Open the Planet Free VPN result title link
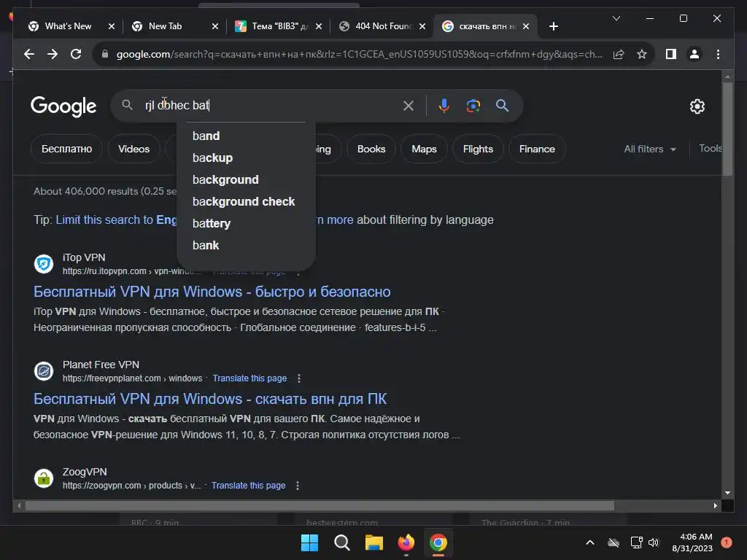Image resolution: width=747 pixels, height=560 pixels. (x=210, y=399)
